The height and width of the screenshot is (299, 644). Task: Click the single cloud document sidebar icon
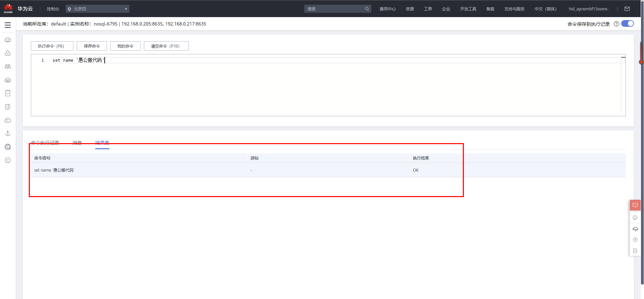8,93
